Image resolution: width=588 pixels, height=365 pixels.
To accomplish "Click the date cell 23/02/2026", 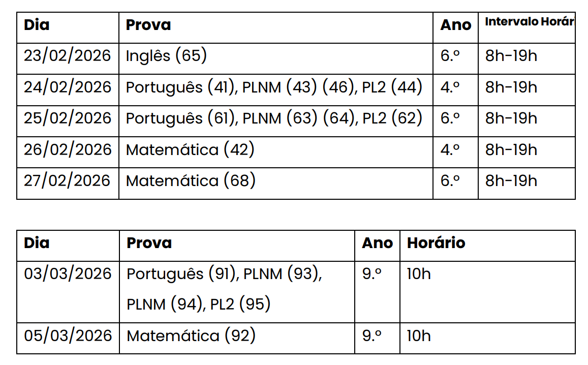I will (x=67, y=55).
